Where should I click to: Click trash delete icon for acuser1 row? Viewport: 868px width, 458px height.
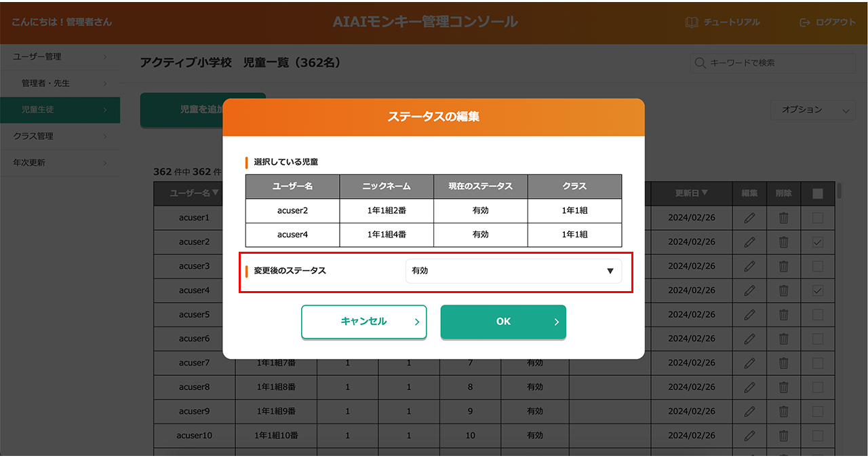[783, 218]
